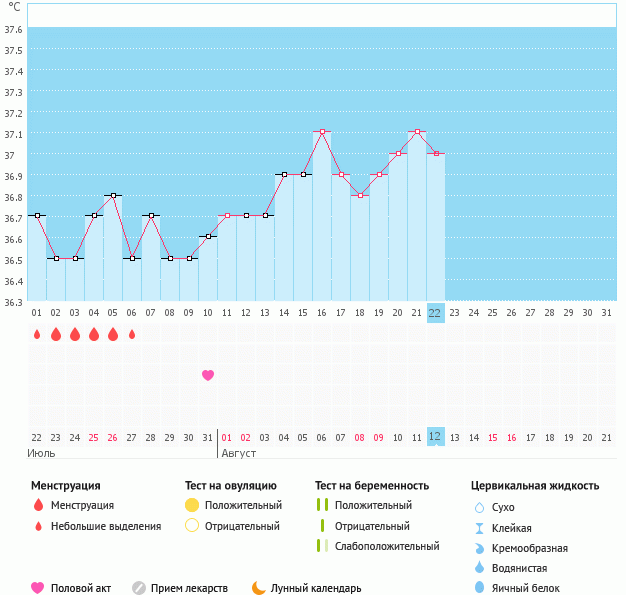Click the highlighted calendar date 12
Image resolution: width=626 pixels, height=595 pixels.
[x=435, y=437]
